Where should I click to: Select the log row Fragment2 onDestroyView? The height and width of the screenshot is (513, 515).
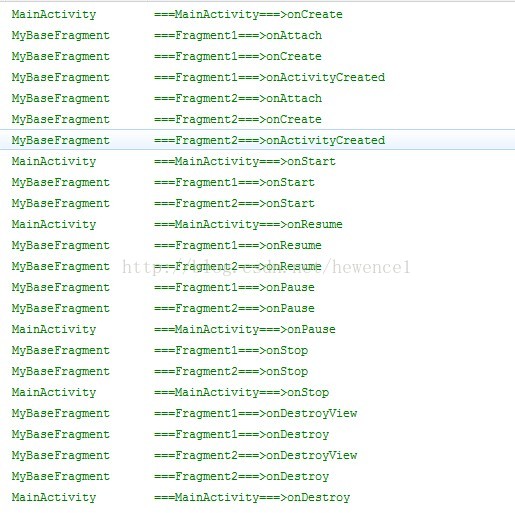(x=257, y=455)
